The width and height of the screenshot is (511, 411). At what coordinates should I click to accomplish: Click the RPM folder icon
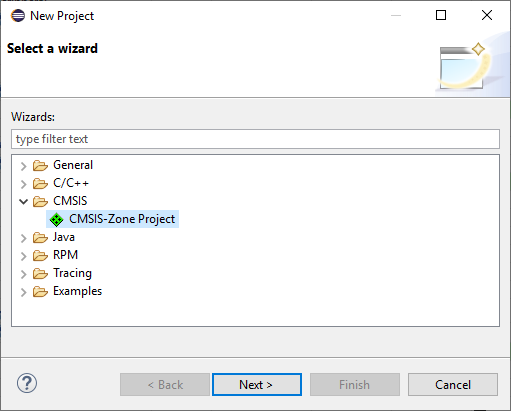[x=40, y=255]
